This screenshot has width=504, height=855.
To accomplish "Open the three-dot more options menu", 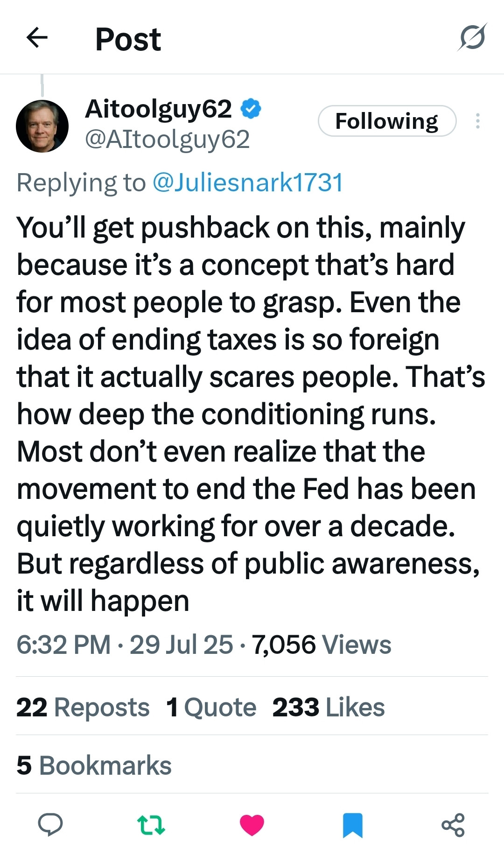I will click(x=477, y=121).
